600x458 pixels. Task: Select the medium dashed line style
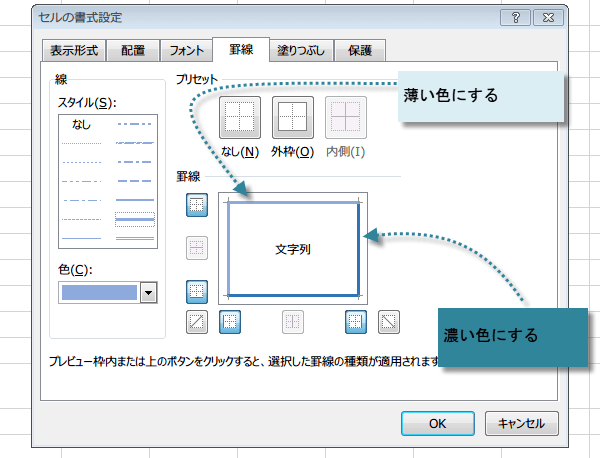[x=135, y=181]
